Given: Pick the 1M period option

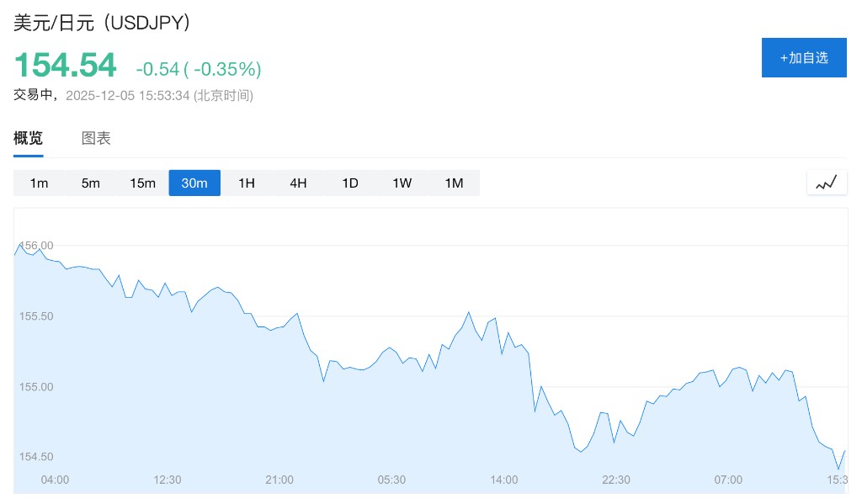Looking at the screenshot, I should 454,183.
